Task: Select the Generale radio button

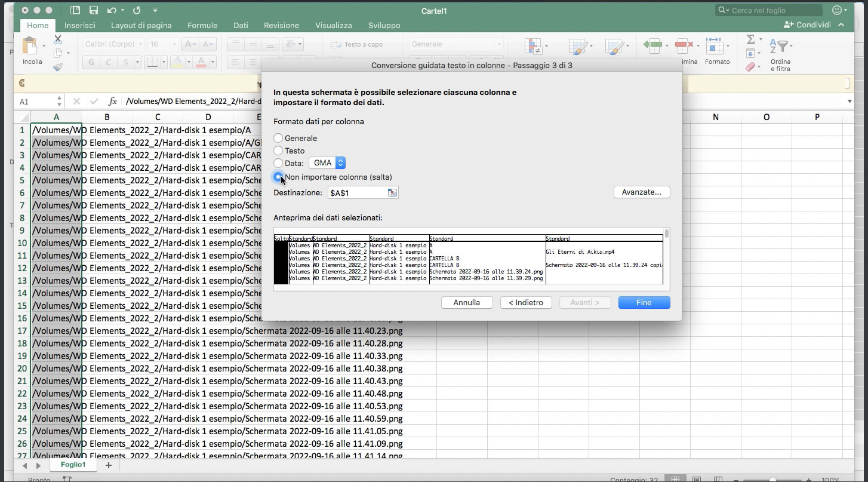Action: (x=278, y=138)
